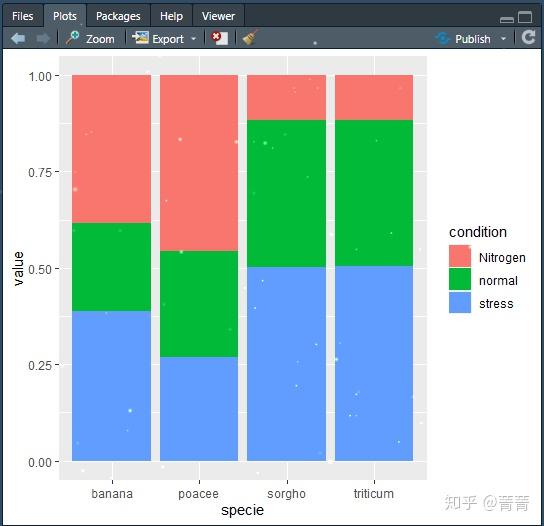Go to previous plot with back arrow
This screenshot has width=544, height=526.
pos(18,38)
